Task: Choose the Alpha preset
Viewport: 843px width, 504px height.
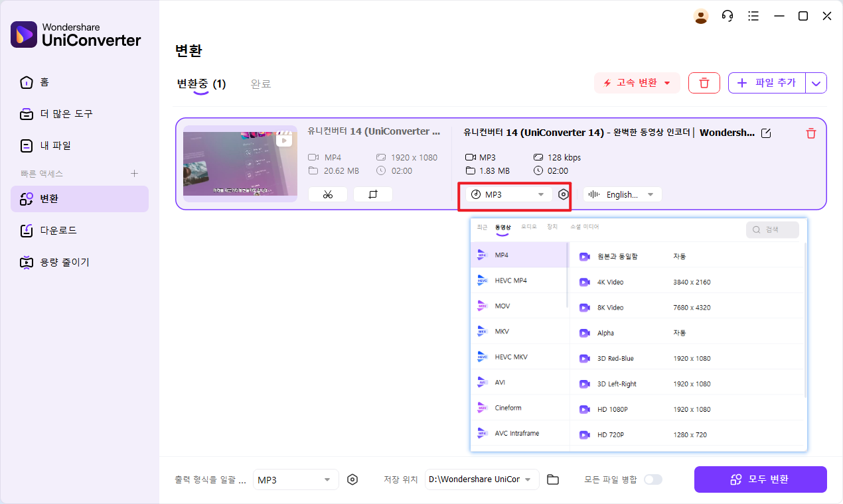Action: [687, 333]
